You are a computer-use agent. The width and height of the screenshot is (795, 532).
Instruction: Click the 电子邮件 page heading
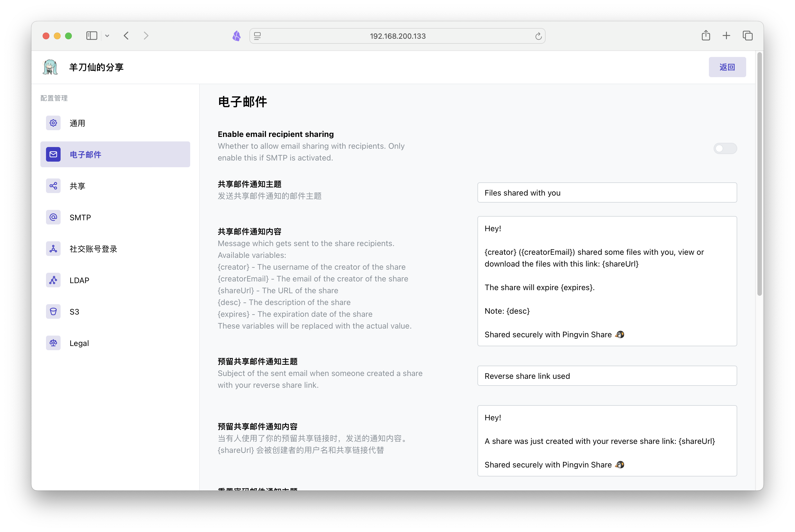point(242,102)
